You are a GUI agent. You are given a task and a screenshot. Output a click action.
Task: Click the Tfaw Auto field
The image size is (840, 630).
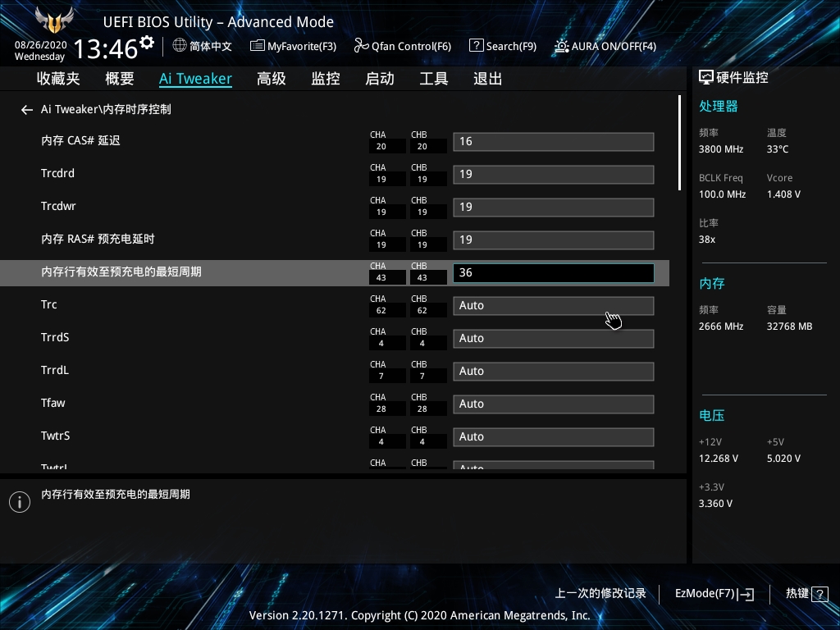[554, 404]
